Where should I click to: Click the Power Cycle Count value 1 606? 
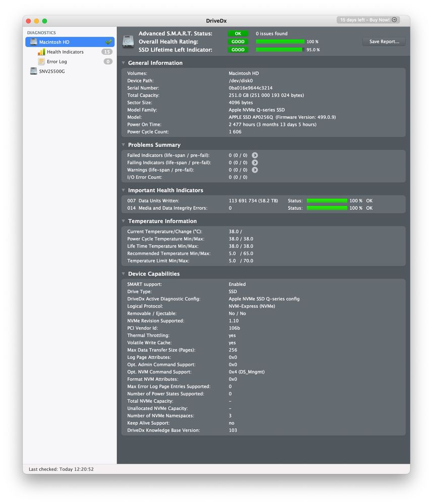pos(235,132)
